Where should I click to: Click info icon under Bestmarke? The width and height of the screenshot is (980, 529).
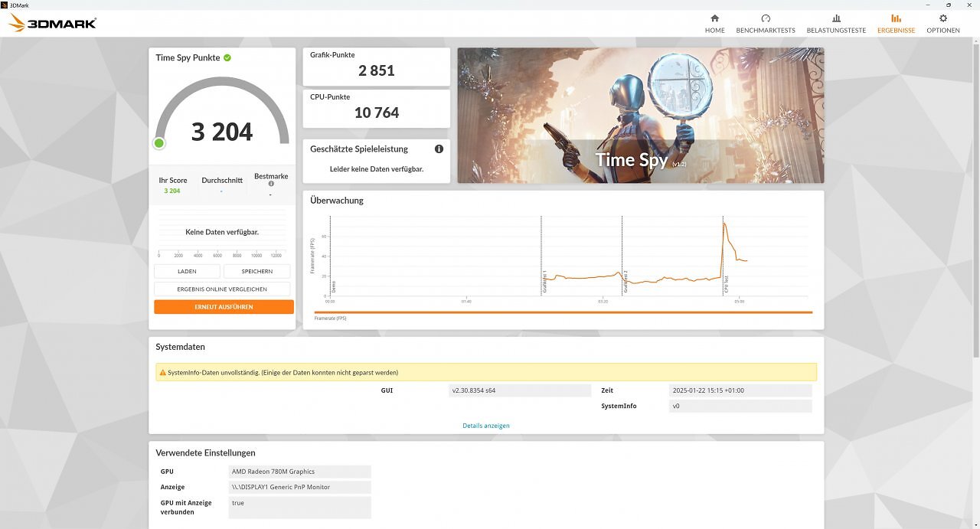[x=271, y=184]
